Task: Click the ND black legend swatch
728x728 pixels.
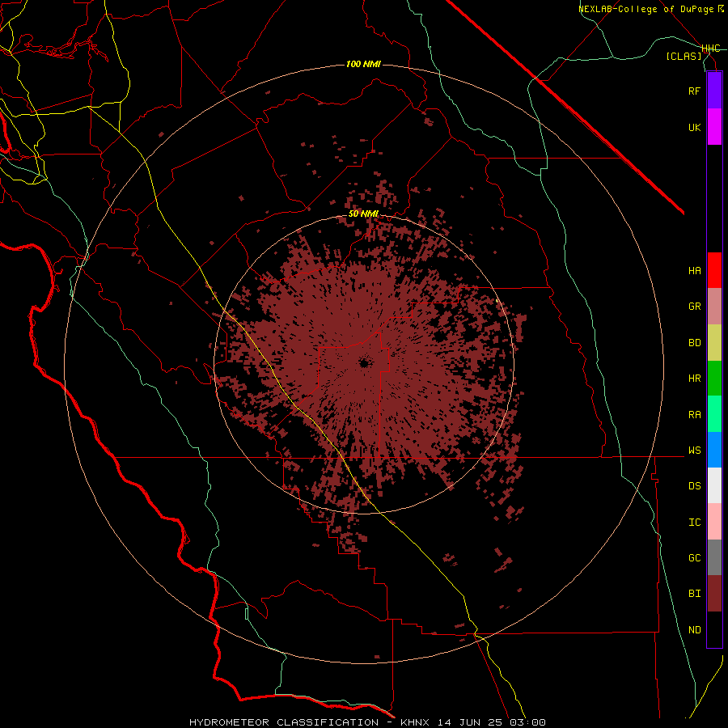Action: click(x=714, y=629)
